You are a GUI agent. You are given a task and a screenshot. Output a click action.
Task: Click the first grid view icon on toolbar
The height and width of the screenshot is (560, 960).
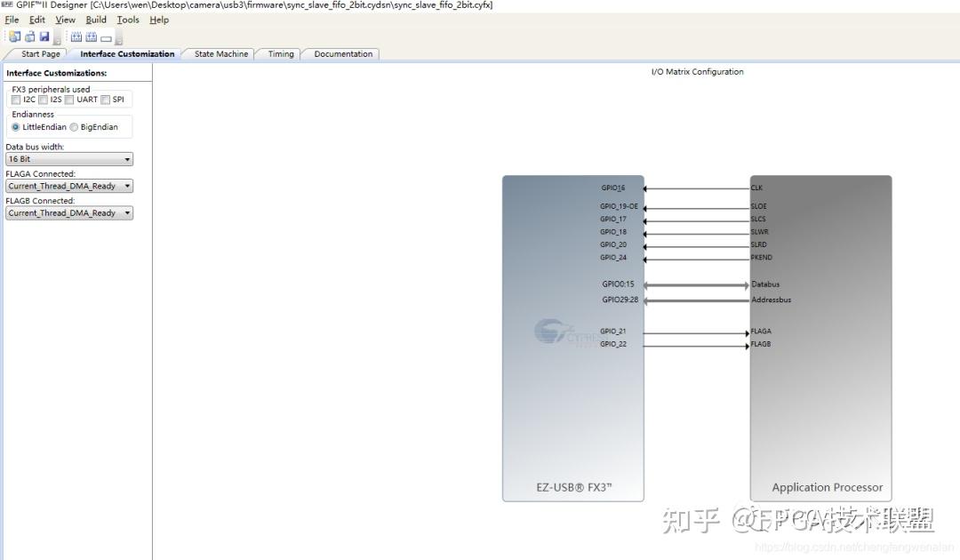click(x=75, y=36)
